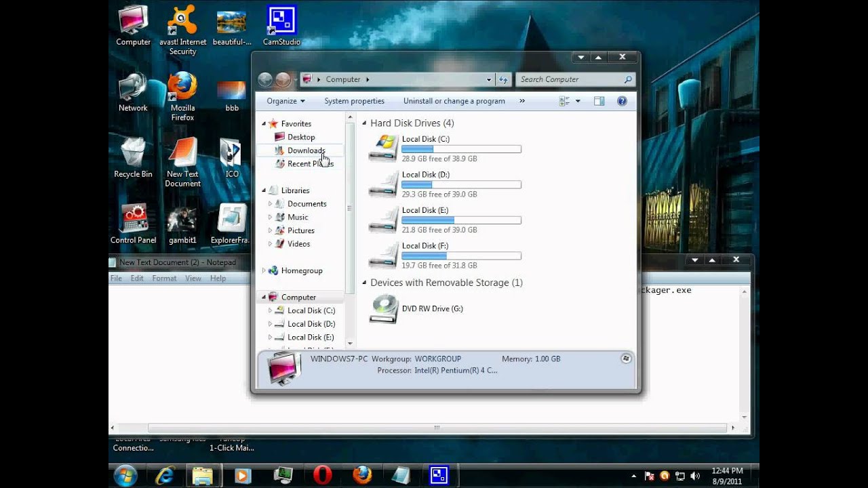The image size is (868, 488).
Task: Open the Organize dropdown menu
Action: (x=284, y=100)
